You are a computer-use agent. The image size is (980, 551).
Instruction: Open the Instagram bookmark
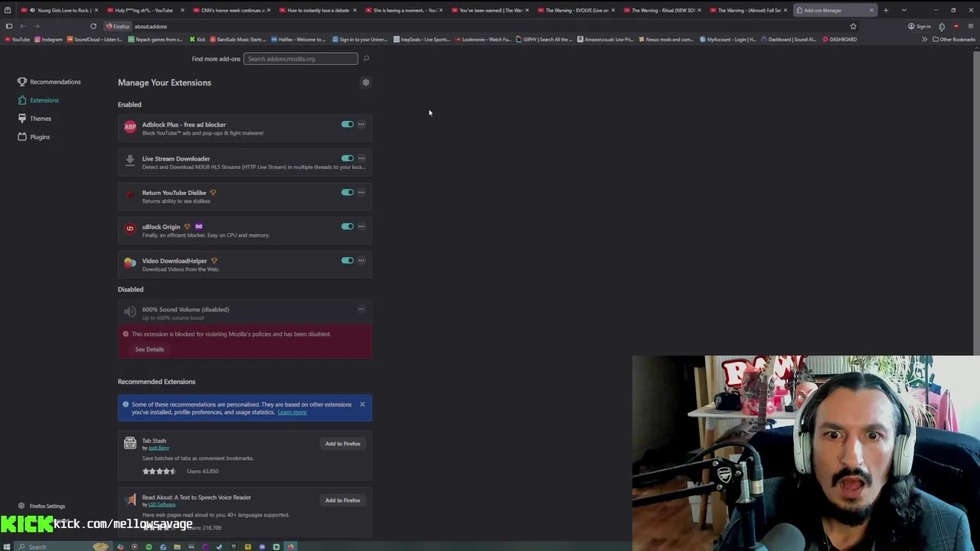[48, 39]
